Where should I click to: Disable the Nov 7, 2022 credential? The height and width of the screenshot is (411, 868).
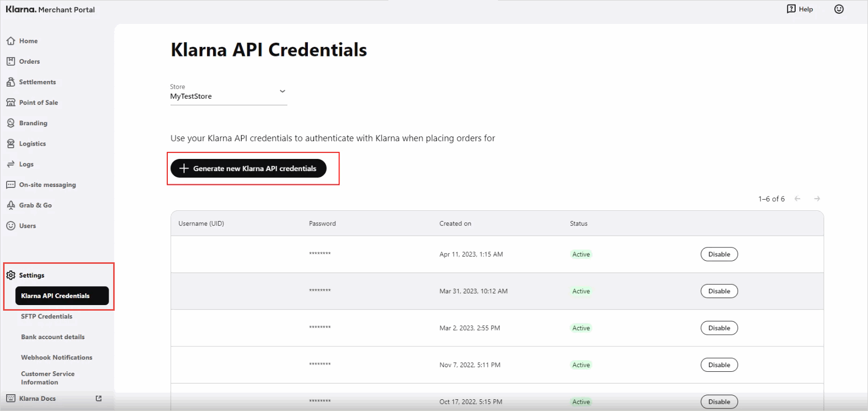click(x=719, y=365)
